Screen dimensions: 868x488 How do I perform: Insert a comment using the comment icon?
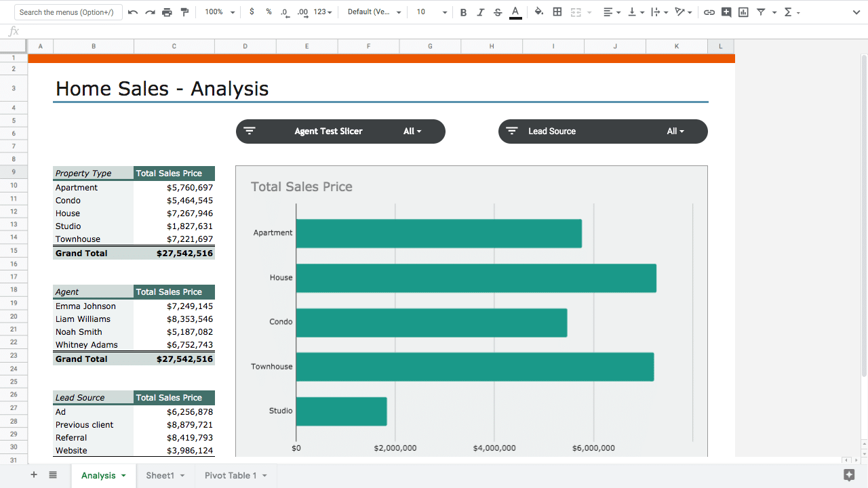pos(726,12)
